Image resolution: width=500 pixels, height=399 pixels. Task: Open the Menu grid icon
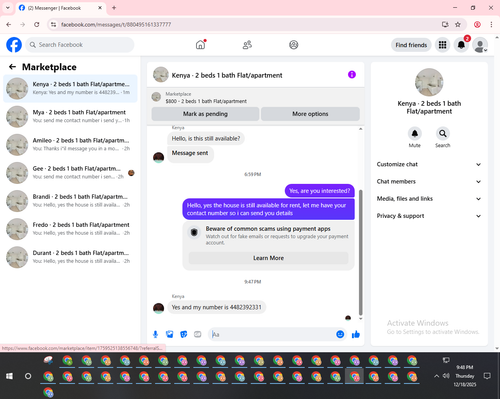click(x=442, y=45)
